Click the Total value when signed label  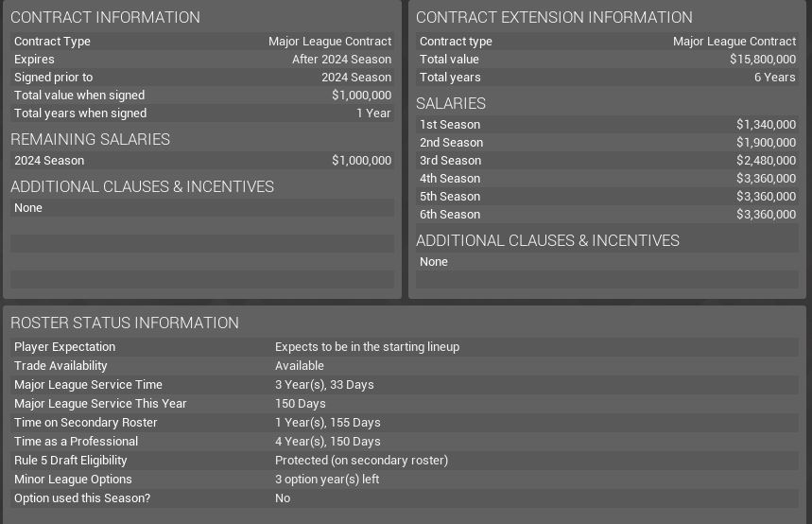(x=79, y=95)
